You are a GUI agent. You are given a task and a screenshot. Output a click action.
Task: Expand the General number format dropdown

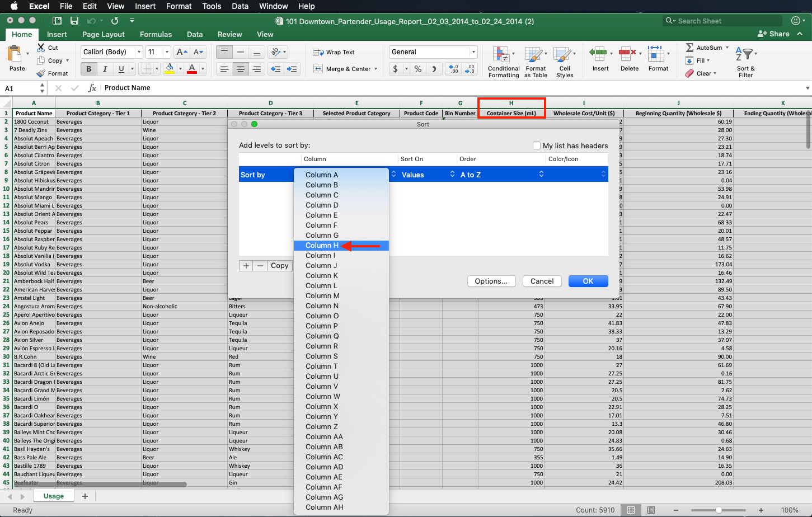473,52
